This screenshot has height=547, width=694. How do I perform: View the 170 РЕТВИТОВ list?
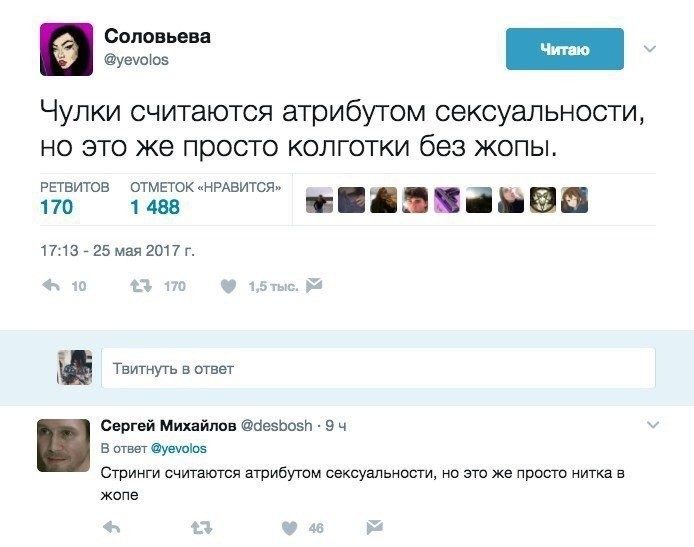[x=57, y=207]
